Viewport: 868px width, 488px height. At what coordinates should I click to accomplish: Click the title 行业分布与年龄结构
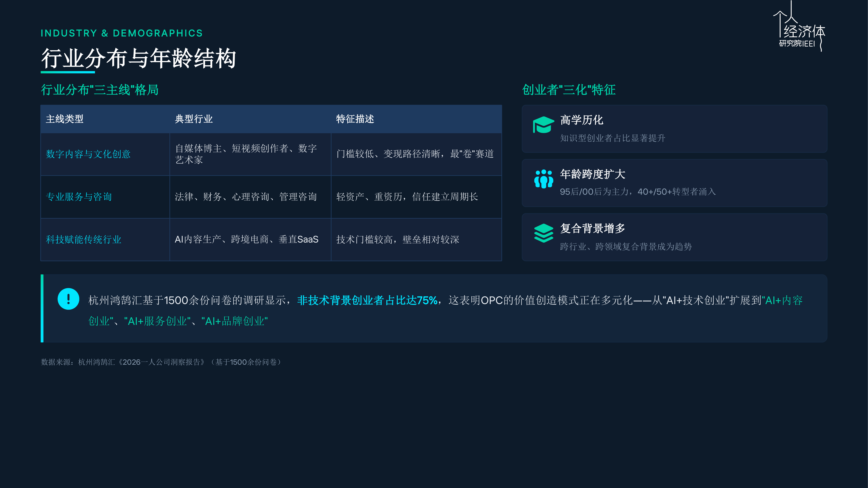tap(138, 58)
